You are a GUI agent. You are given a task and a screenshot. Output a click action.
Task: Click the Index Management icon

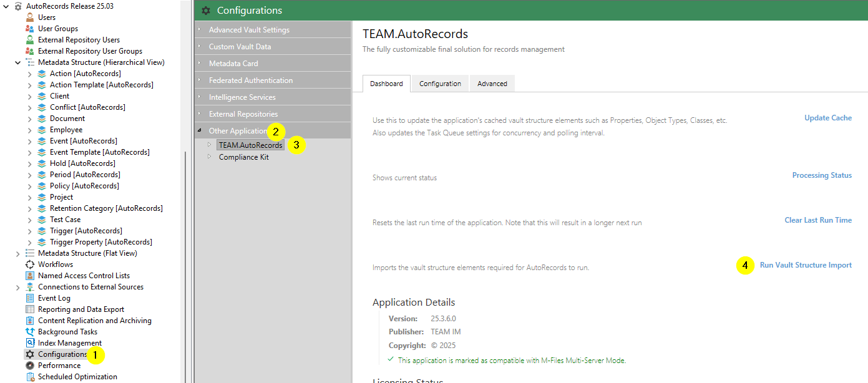(x=30, y=343)
